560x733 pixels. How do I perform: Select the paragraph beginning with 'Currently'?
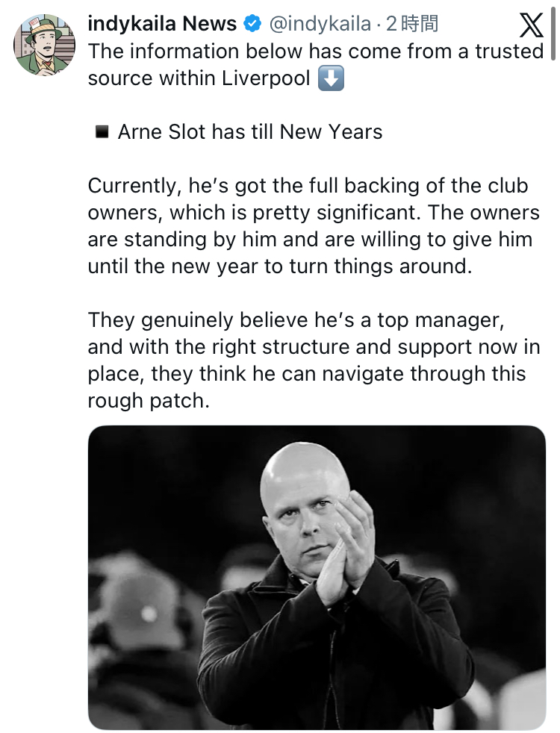coord(314,227)
